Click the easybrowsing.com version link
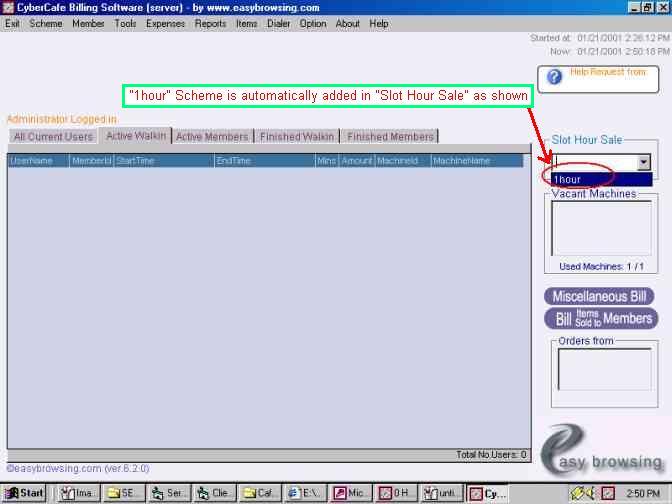 pos(68,468)
